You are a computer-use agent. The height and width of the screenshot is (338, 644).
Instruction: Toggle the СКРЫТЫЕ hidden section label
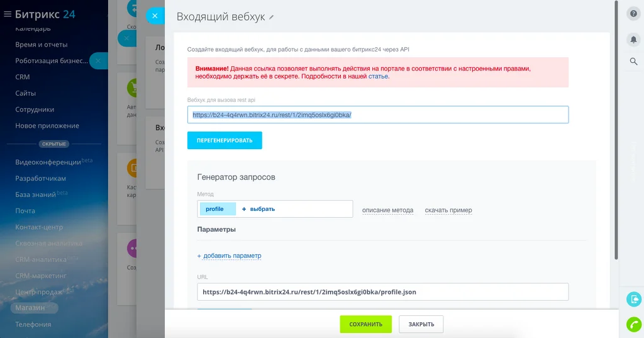pos(54,144)
